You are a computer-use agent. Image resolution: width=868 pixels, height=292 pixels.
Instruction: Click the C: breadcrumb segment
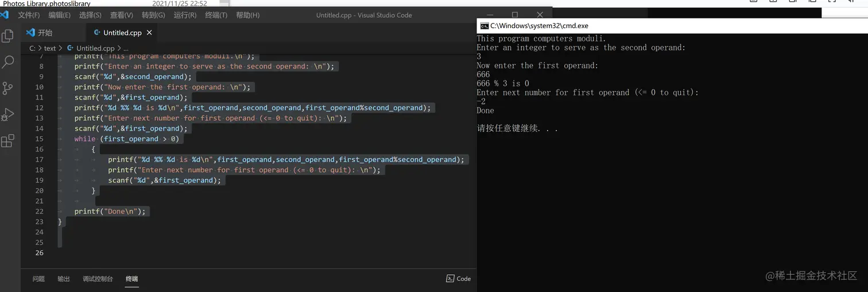coord(33,48)
